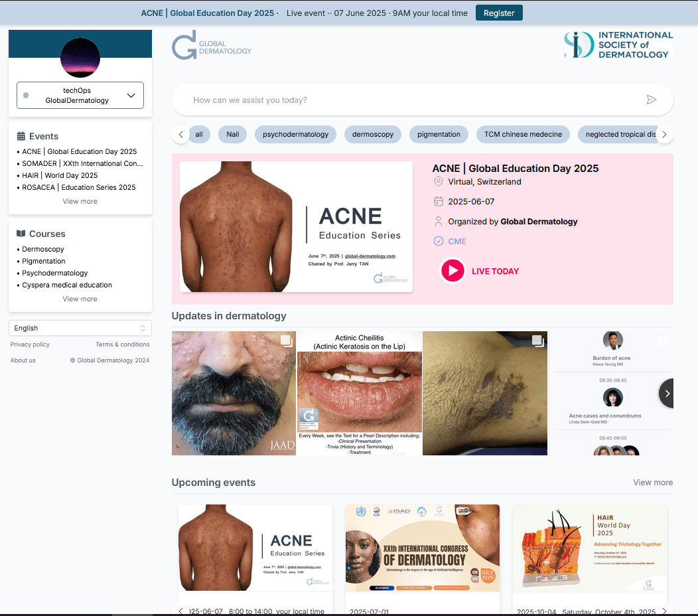Viewport: 698px width, 616px height.
Task: Click the Burden of acne session title
Action: click(612, 358)
